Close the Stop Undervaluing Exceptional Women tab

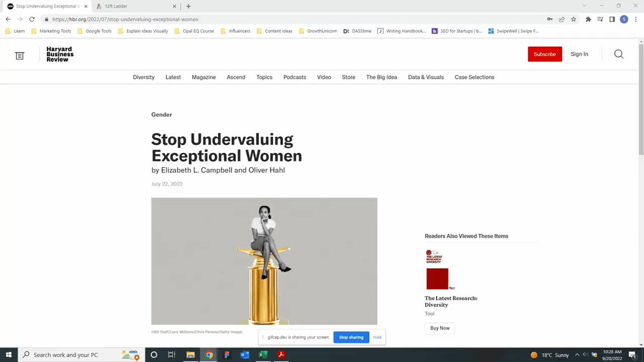pyautogui.click(x=86, y=6)
